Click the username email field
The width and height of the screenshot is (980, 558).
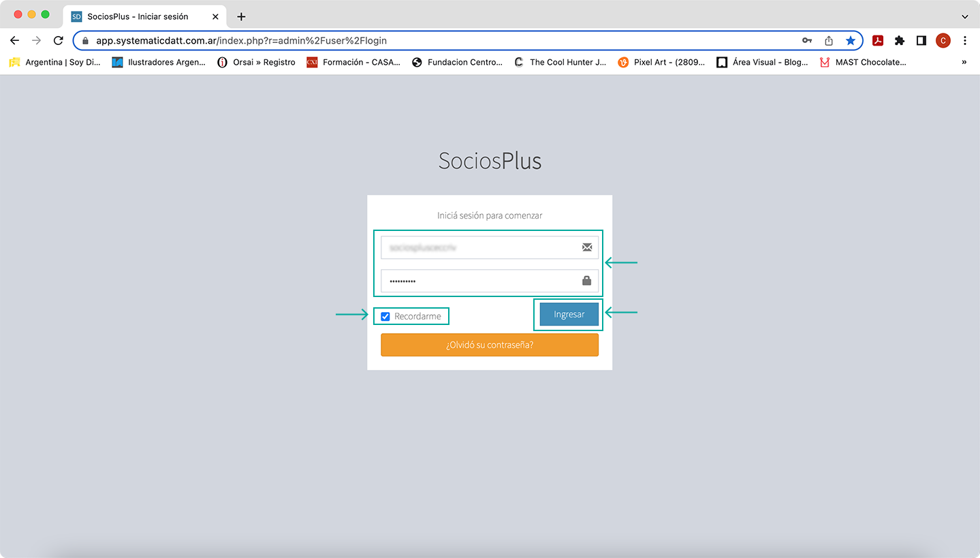(490, 248)
